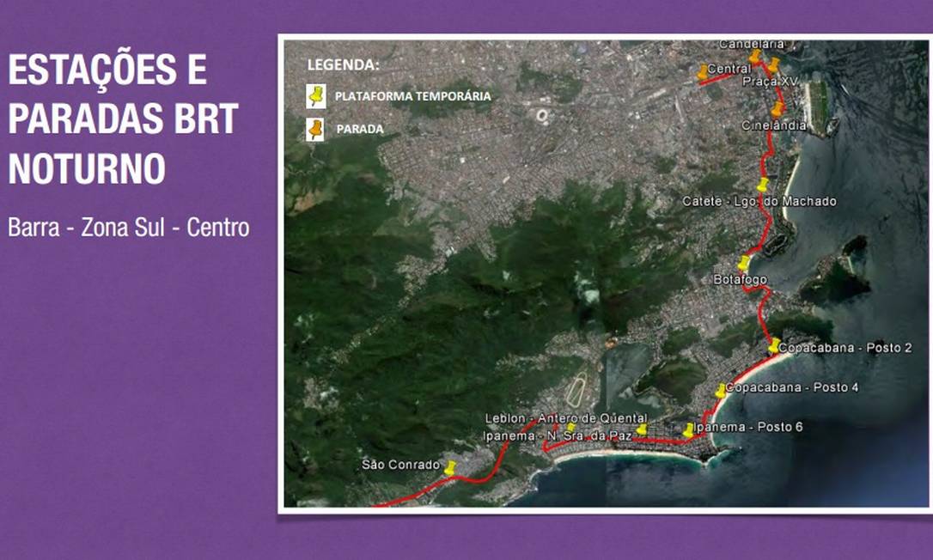Select the yellow pin at Catete - Lgo. do Machado
The height and width of the screenshot is (560, 933).
coord(762,185)
